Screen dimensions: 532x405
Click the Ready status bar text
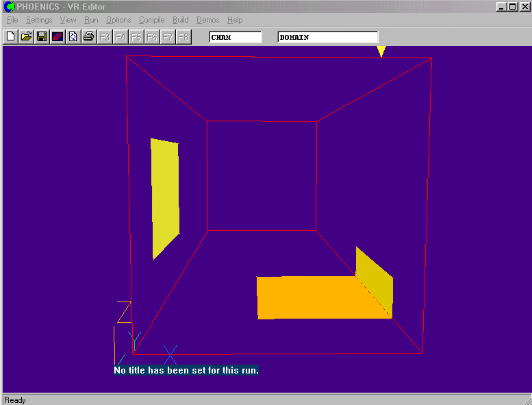pos(15,400)
